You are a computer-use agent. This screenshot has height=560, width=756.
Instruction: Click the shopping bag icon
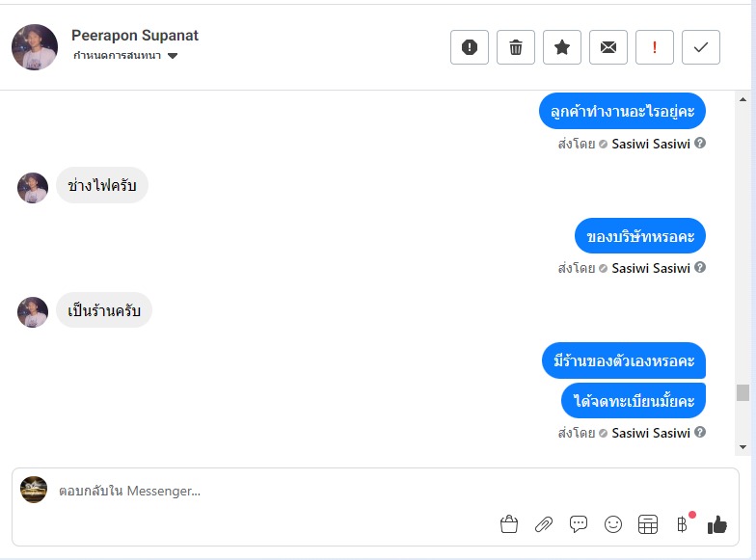click(x=509, y=524)
